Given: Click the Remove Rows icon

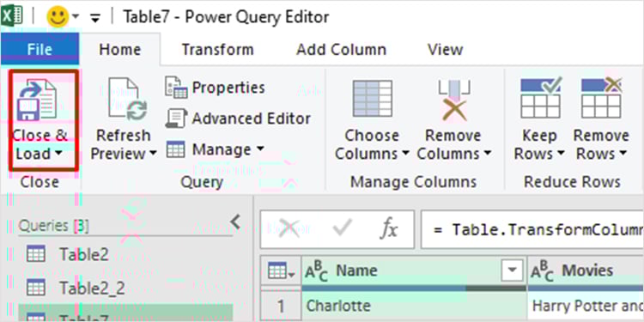Looking at the screenshot, I should pos(602,99).
